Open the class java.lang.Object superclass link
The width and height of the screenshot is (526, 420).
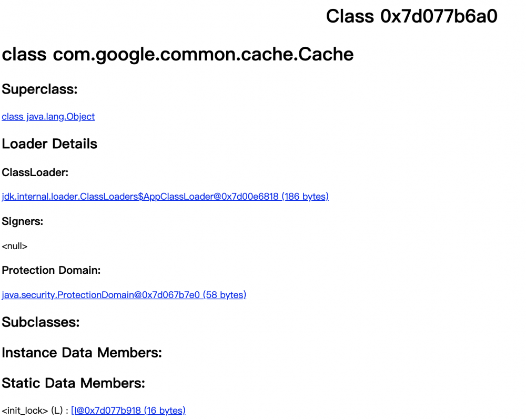(48, 117)
